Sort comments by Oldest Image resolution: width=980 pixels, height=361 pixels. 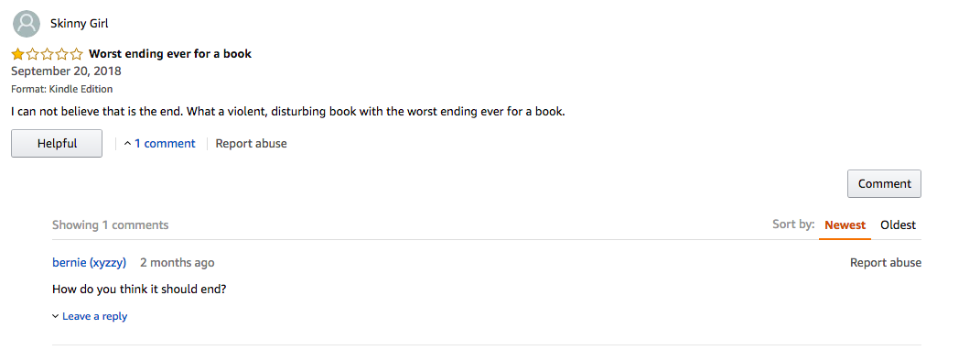click(899, 225)
